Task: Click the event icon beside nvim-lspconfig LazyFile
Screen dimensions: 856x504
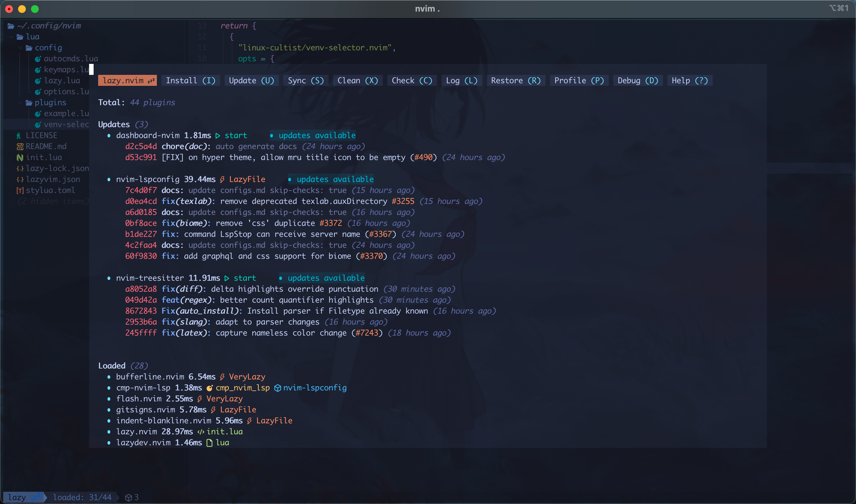Action: (x=222, y=179)
